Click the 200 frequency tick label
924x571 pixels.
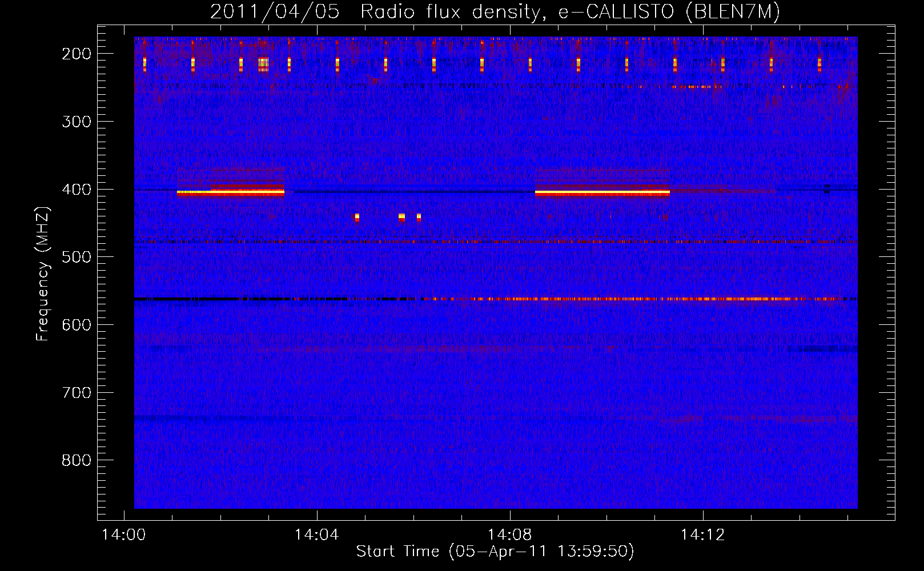pyautogui.click(x=77, y=54)
